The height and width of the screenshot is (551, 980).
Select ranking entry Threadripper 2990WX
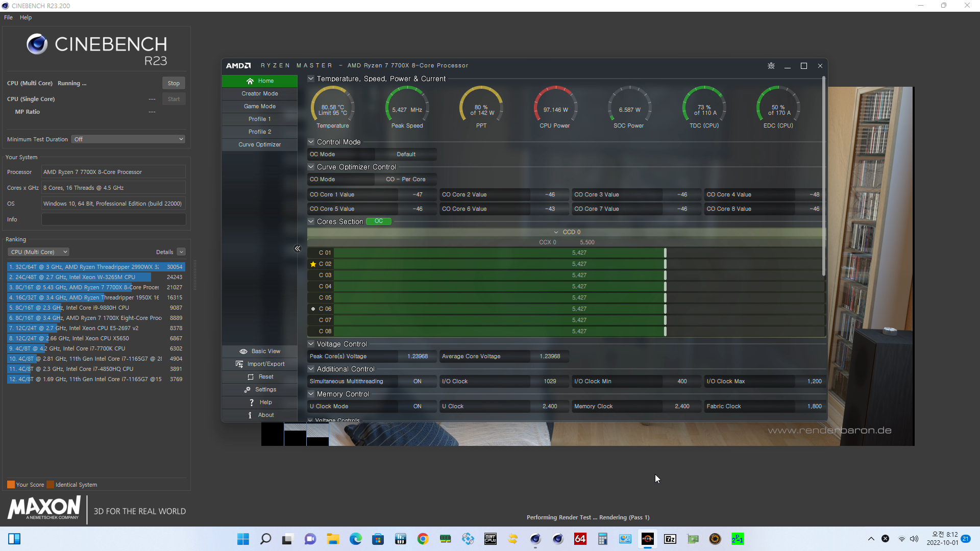tap(96, 267)
